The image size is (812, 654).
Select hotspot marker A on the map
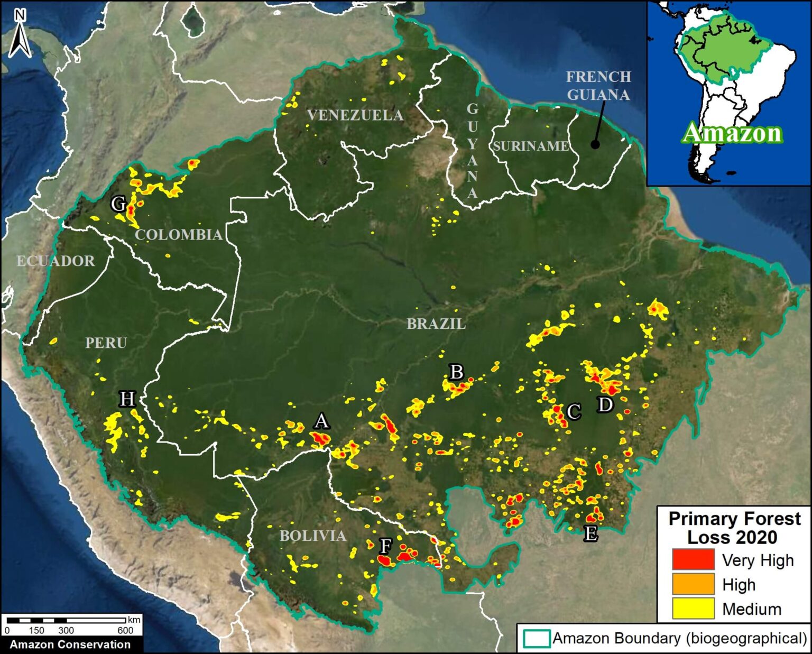point(321,421)
